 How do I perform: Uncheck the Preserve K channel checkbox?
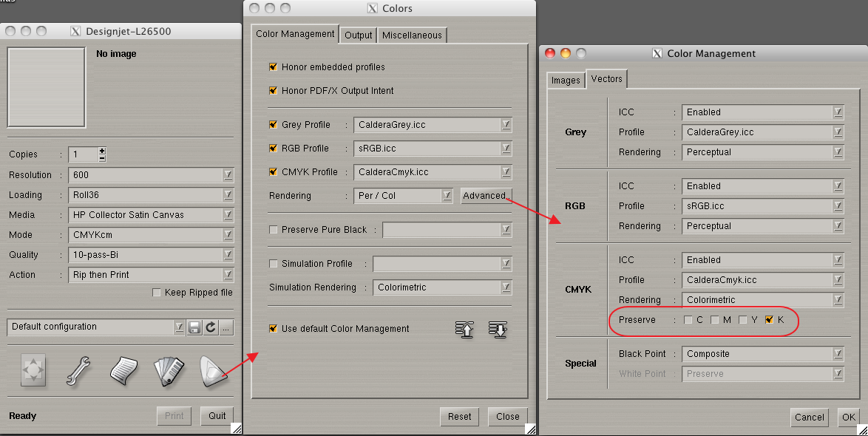click(x=769, y=320)
